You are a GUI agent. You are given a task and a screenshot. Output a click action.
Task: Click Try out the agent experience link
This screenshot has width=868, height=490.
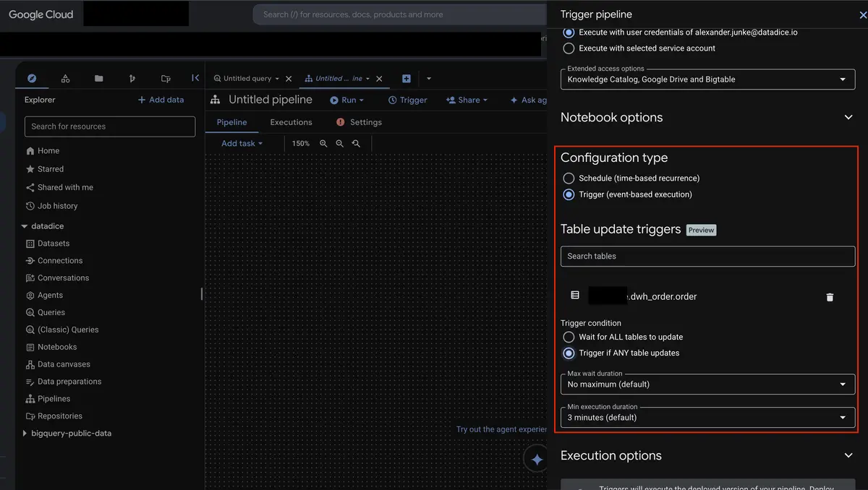(x=501, y=429)
